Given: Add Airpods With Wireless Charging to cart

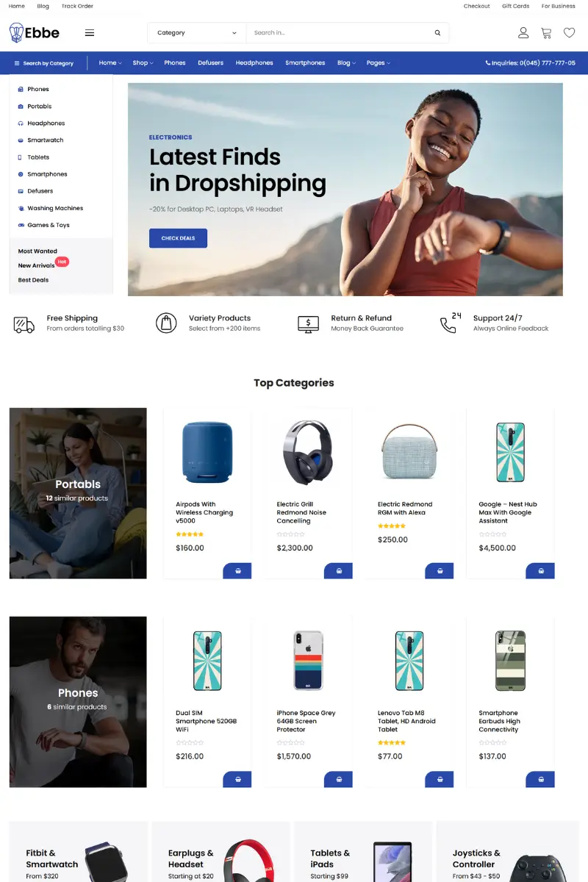Looking at the screenshot, I should [x=237, y=571].
